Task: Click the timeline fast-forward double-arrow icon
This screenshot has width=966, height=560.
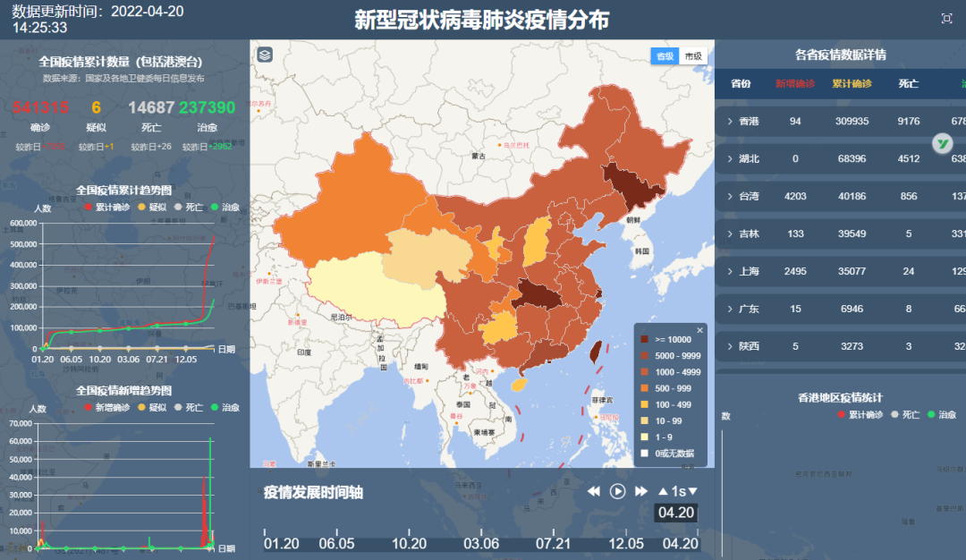Action: point(641,491)
